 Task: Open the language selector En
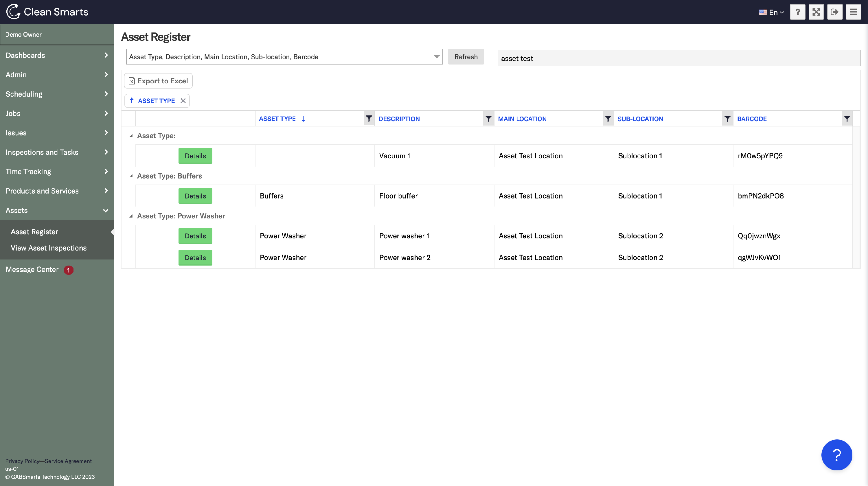[x=771, y=12]
